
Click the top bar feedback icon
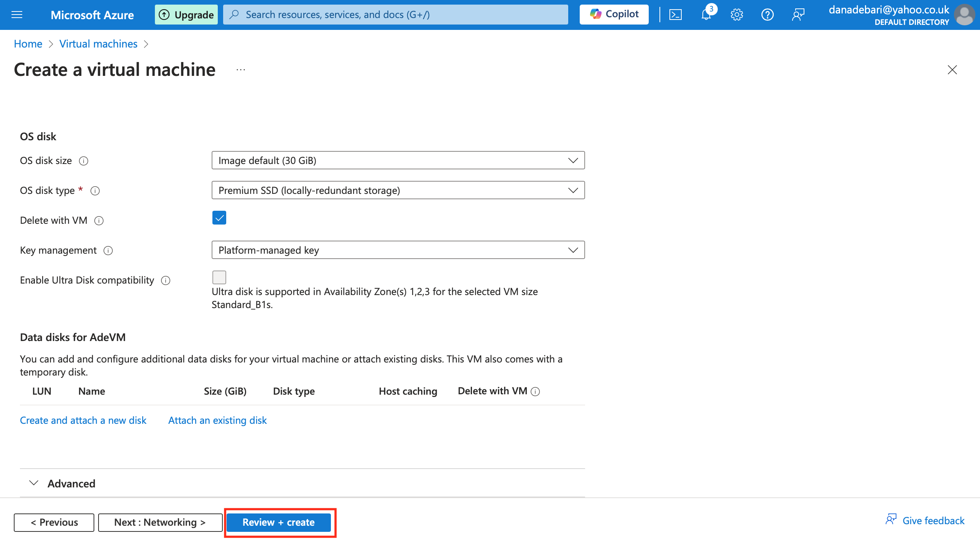coord(798,15)
